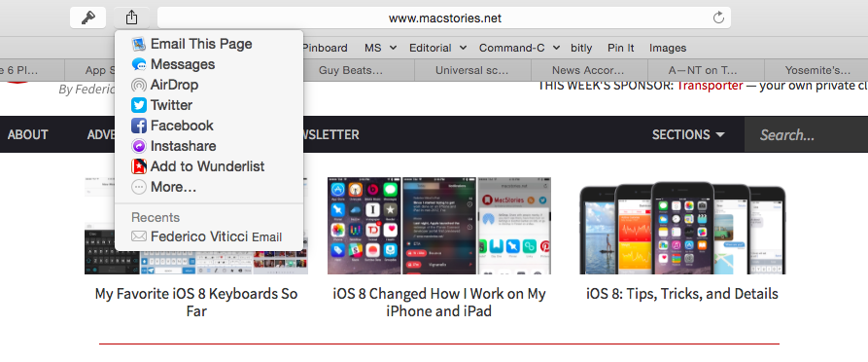Image resolution: width=868 pixels, height=362 pixels.
Task: Click the Share toolbar button
Action: click(x=131, y=18)
